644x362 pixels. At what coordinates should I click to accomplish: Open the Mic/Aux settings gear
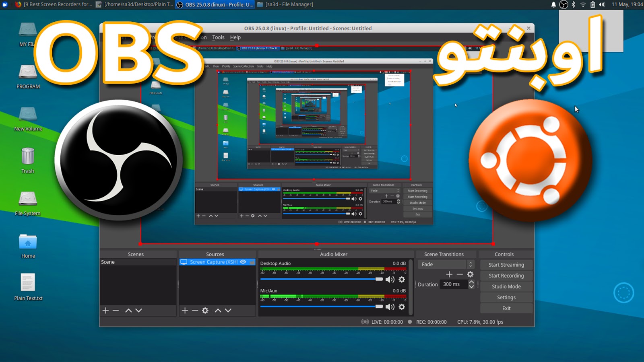coord(402,307)
